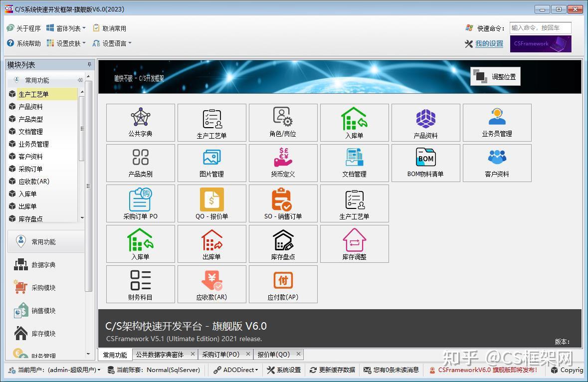The image size is (588, 382).
Task: 点击 QO-报价单 图标
Action: [x=211, y=203]
